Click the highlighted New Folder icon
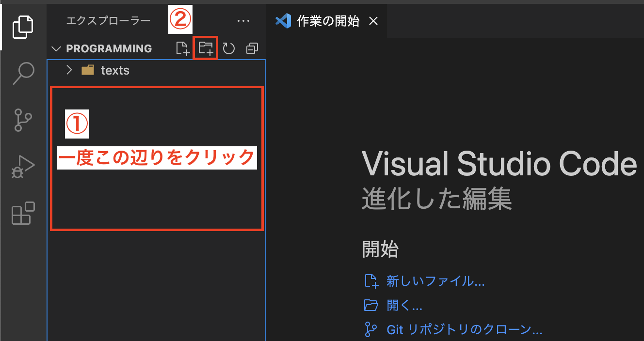The width and height of the screenshot is (644, 341). 205,48
